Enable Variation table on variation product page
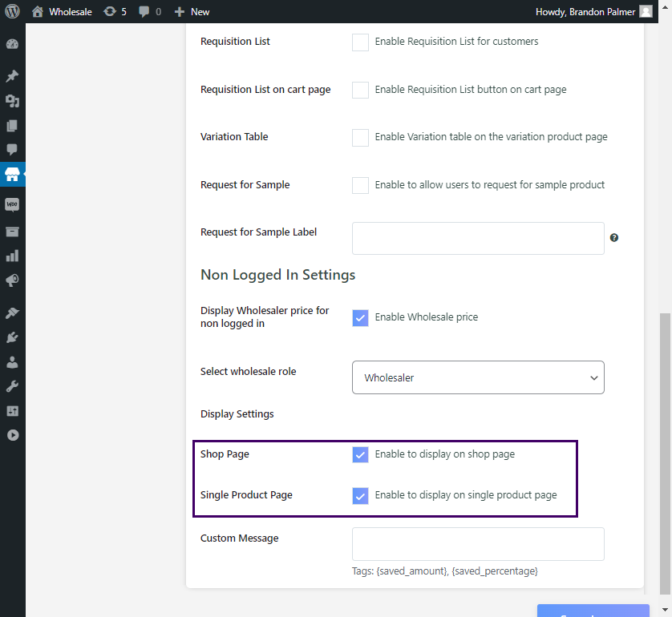 (x=360, y=138)
